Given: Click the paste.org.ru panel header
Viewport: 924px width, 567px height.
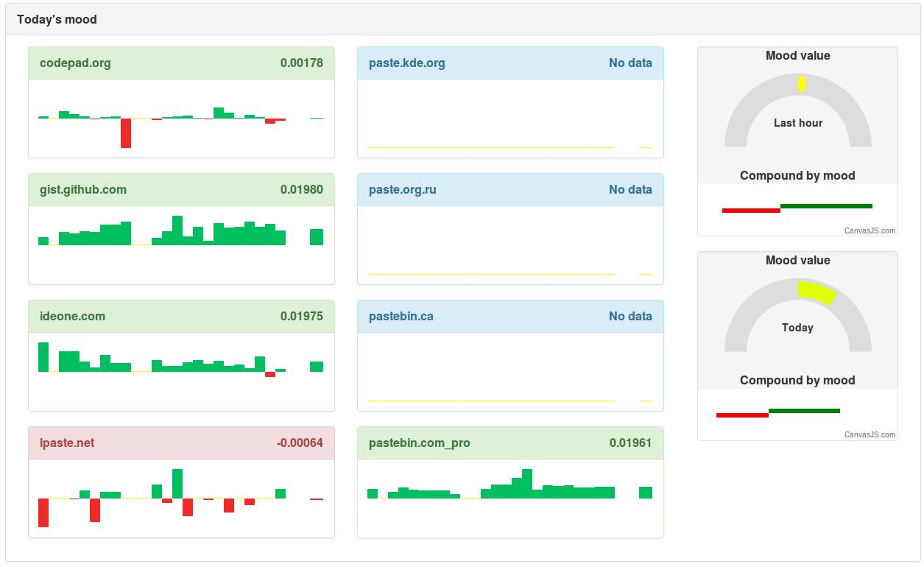Looking at the screenshot, I should (401, 189).
